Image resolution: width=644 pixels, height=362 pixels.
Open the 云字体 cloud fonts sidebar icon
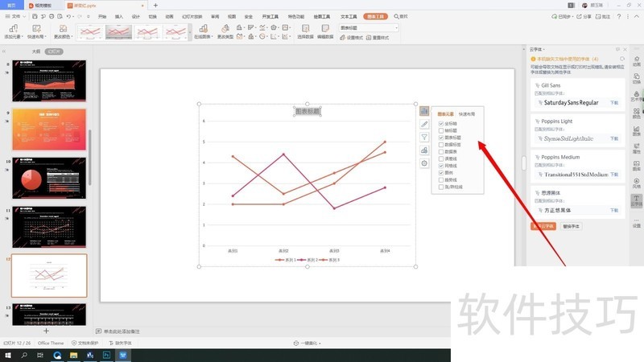tap(636, 200)
